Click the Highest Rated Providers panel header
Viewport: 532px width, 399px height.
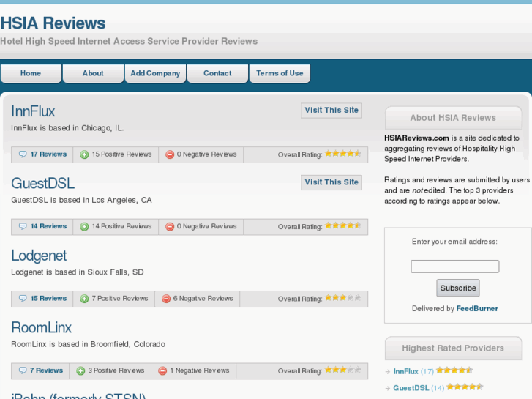(x=453, y=348)
